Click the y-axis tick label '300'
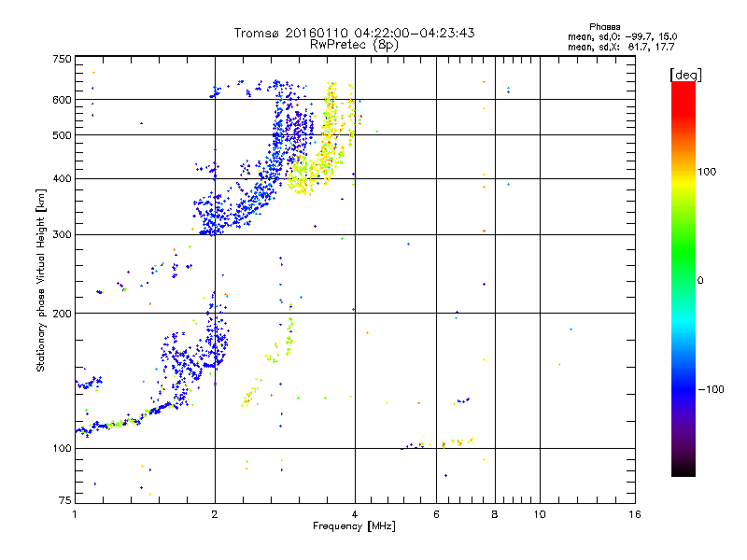 tap(63, 235)
